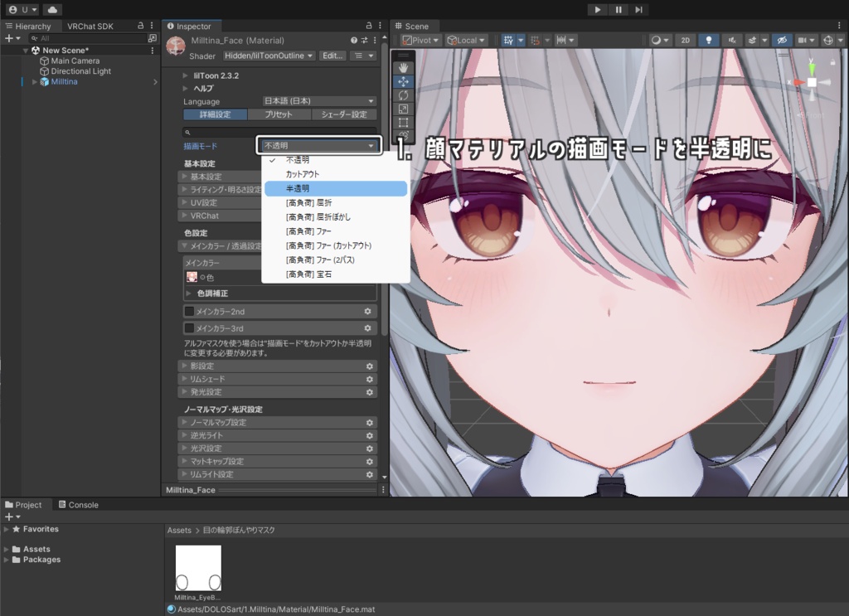Open the cloud services icon

52,10
